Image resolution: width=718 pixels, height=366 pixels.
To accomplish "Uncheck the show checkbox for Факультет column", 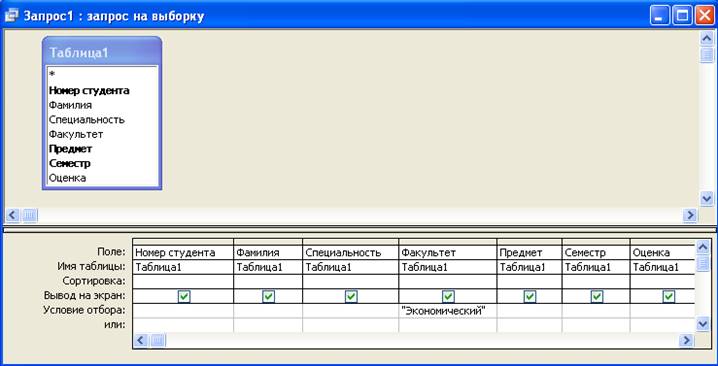I will (448, 297).
